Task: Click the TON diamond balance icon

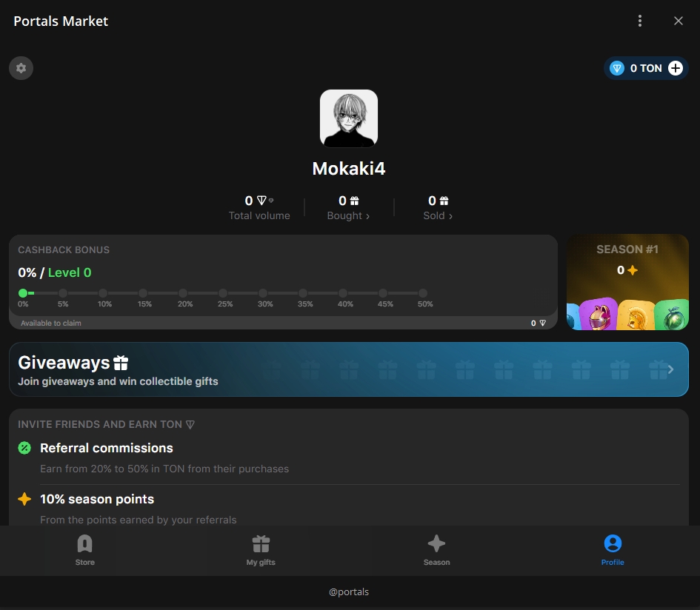Action: [617, 68]
